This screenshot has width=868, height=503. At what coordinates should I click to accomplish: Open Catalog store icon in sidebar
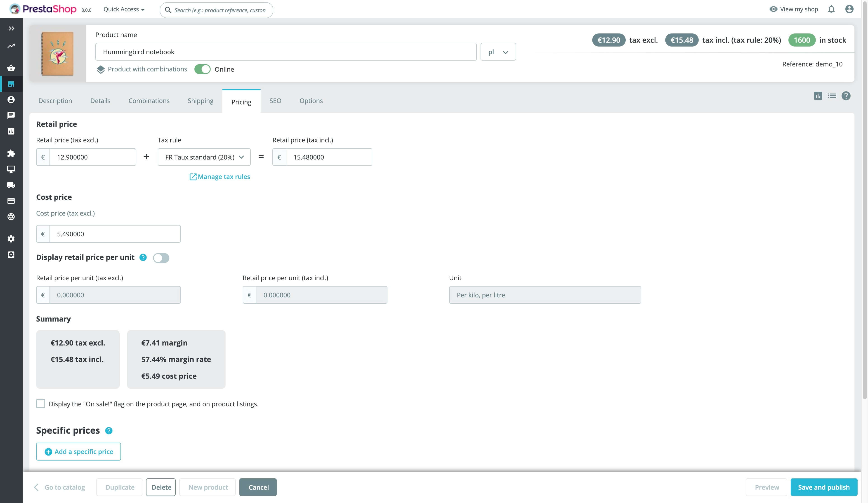click(x=11, y=84)
